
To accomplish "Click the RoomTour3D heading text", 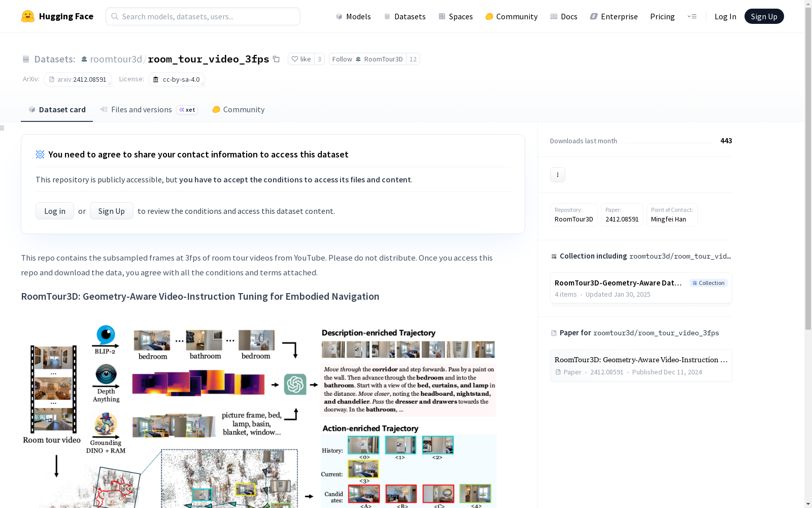I will pos(200,296).
